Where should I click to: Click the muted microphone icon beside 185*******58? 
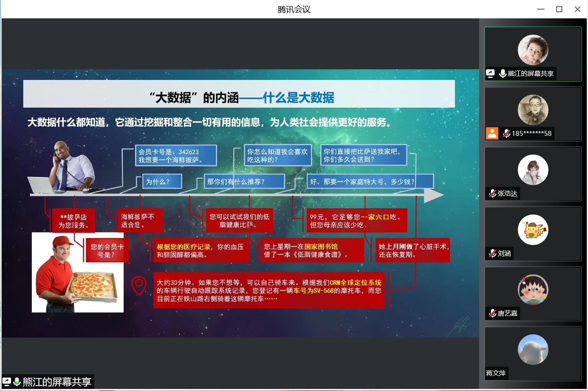506,133
